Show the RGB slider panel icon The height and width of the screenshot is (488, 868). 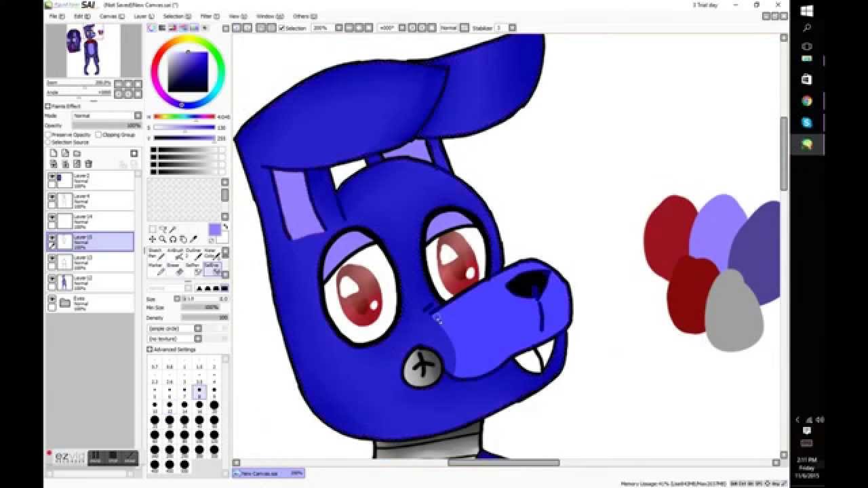(x=163, y=28)
